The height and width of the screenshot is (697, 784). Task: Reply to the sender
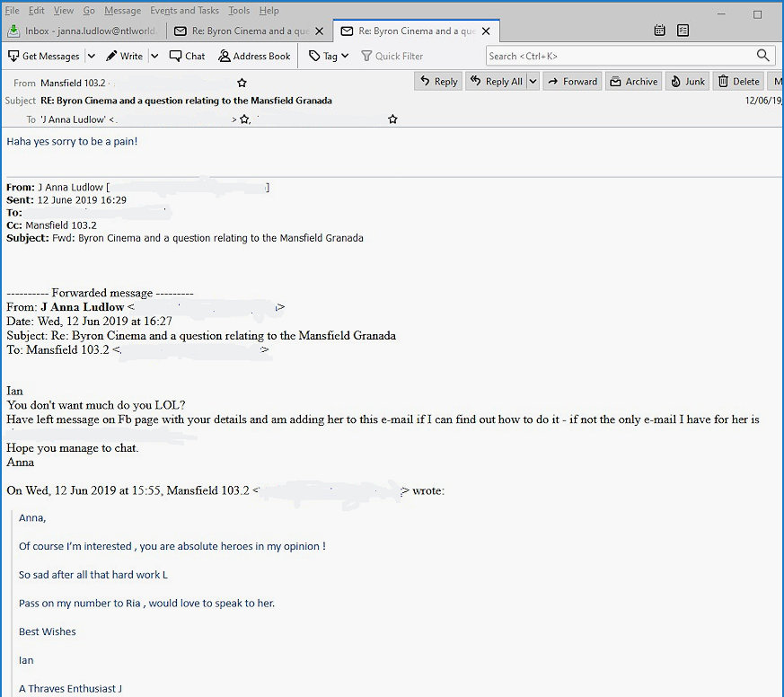click(437, 82)
